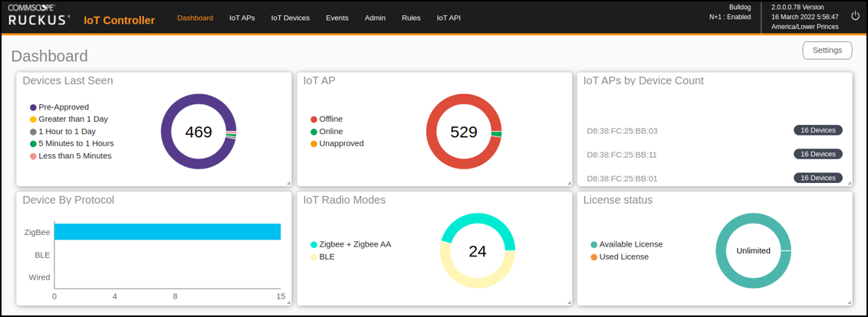The image size is (868, 317).
Task: Click the N+1 : Enabled status text
Action: pos(730,17)
